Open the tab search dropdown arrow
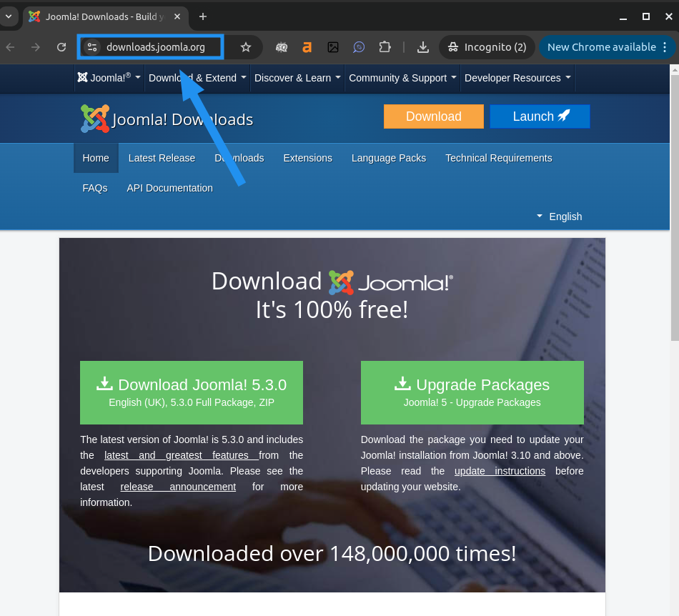This screenshot has width=679, height=616. 9,17
